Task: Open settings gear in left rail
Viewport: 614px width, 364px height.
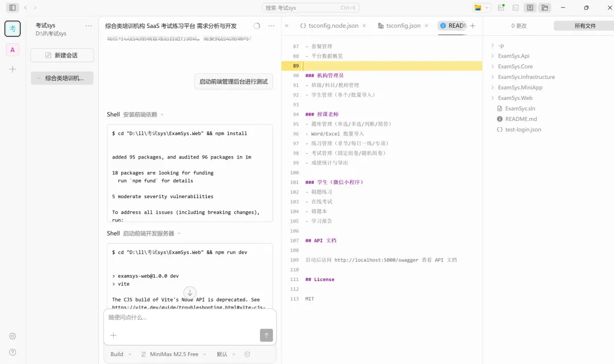Action: click(x=13, y=336)
